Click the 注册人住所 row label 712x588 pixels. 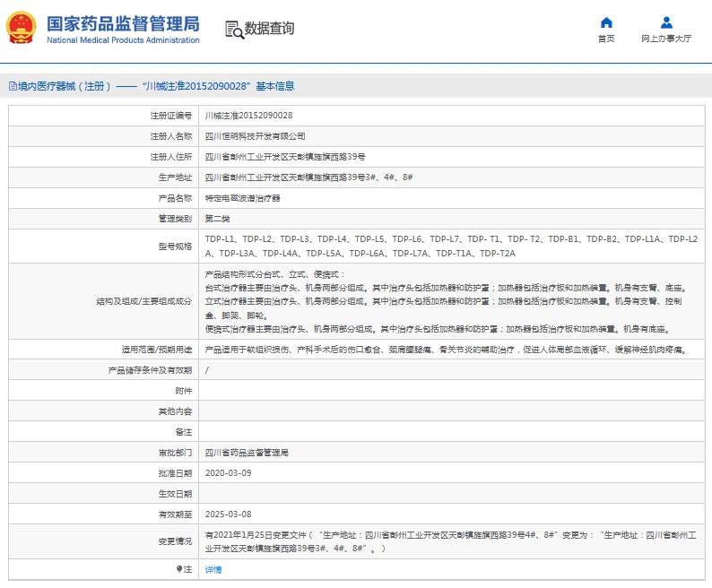click(x=171, y=157)
